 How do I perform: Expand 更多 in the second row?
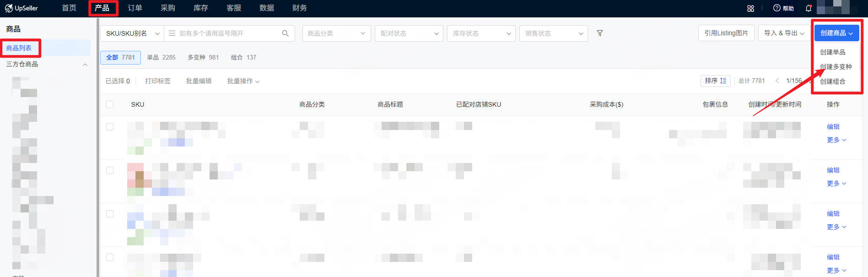coord(836,184)
